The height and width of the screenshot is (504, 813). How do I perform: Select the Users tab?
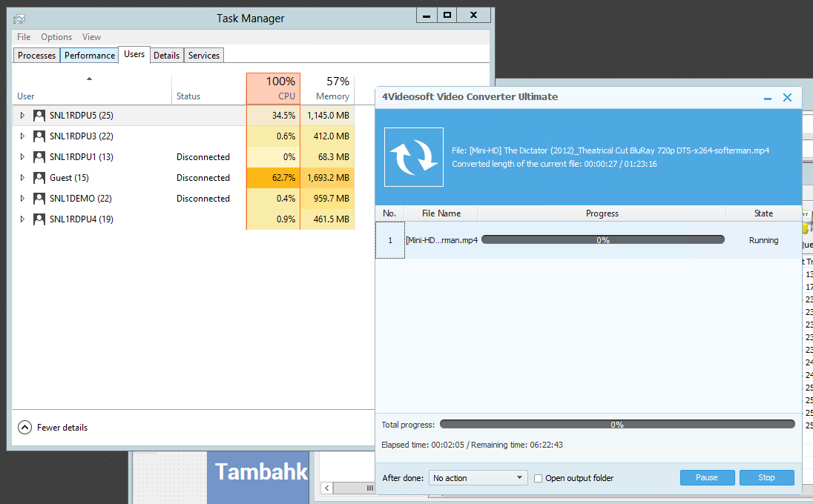point(134,54)
